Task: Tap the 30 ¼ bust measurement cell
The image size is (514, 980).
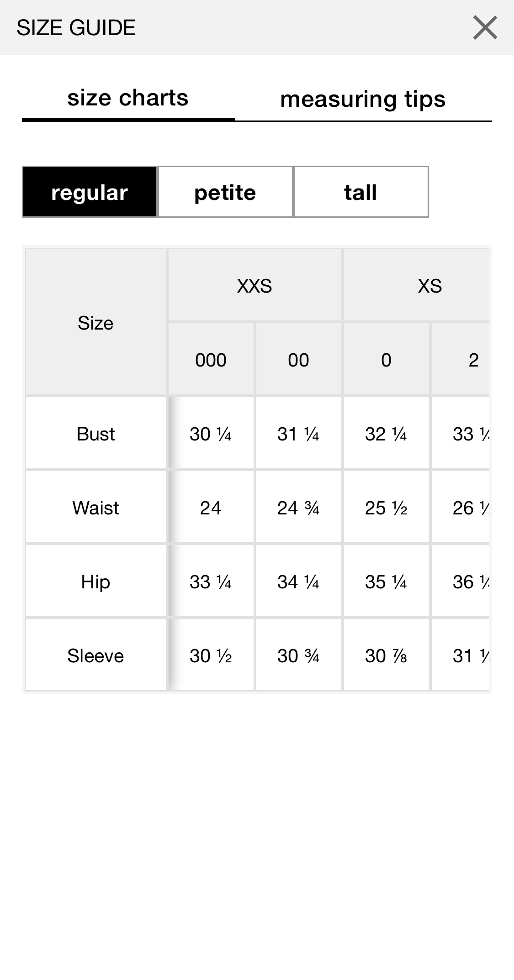Action: (211, 434)
